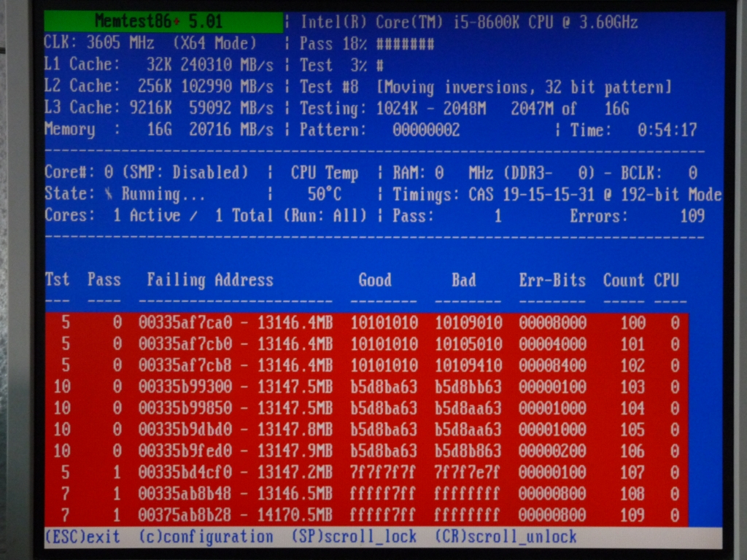Click Bad value 10105010

pyautogui.click(x=468, y=344)
